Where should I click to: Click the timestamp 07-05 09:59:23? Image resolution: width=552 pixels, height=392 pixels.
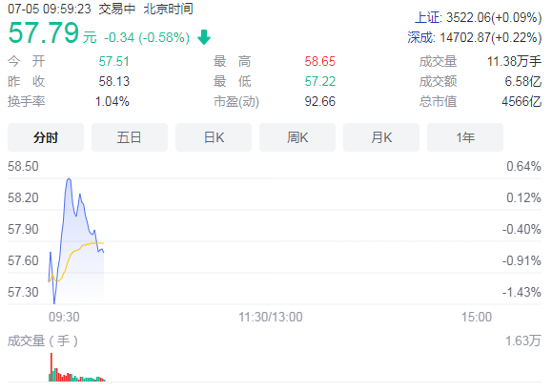coord(50,9)
